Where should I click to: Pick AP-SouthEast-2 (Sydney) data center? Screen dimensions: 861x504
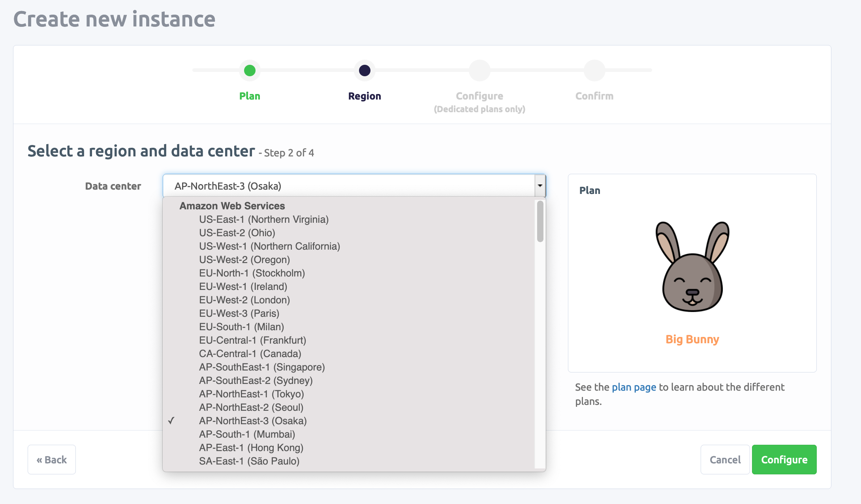(x=256, y=381)
